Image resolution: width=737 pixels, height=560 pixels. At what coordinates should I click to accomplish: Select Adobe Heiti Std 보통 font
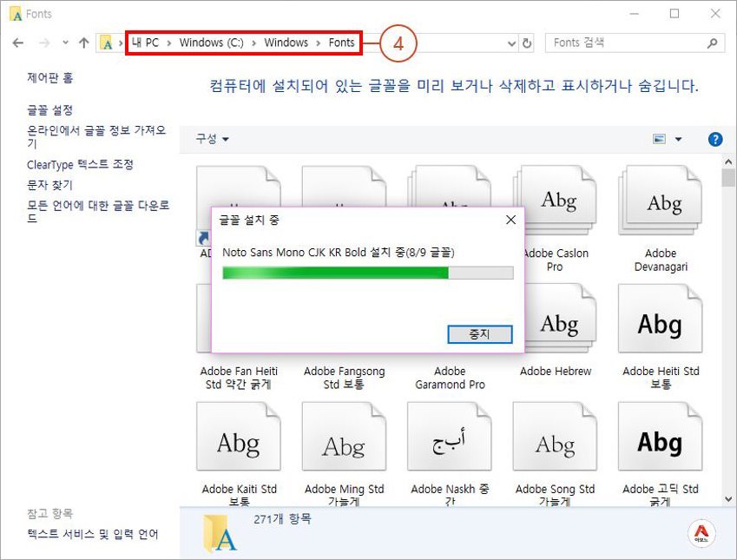[661, 337]
